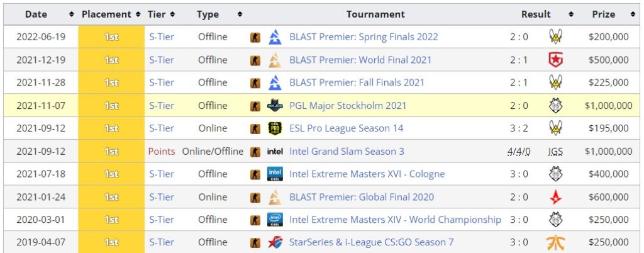Click the StarSeries star logo icon
Viewport: 644px width, 253px height.
pyautogui.click(x=275, y=243)
